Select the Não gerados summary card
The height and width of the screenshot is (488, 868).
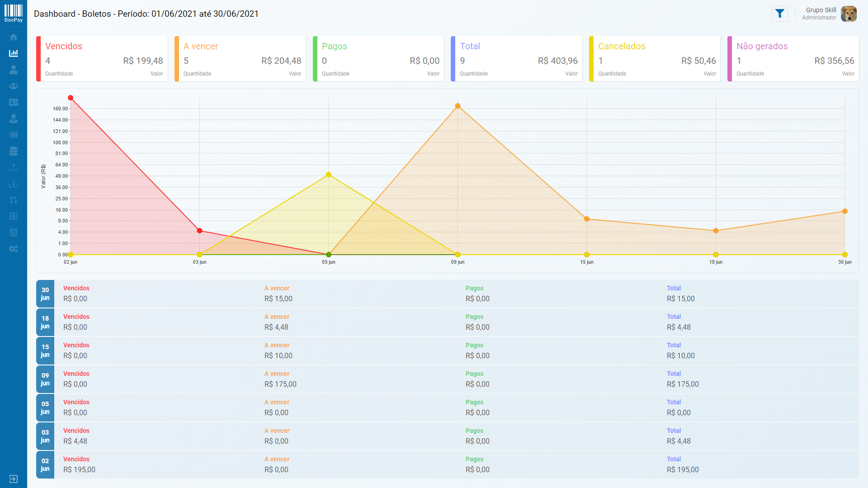click(x=793, y=59)
